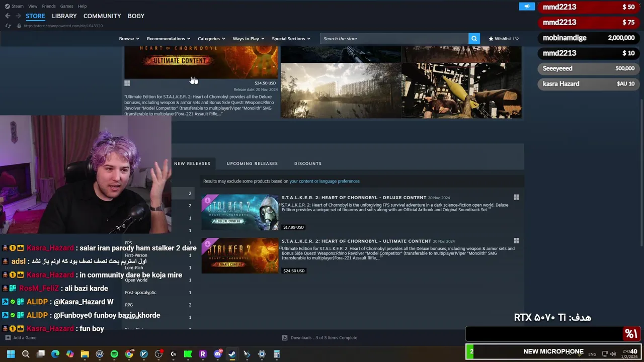Viewport: 644px width, 362px height.
Task: Open the Help menu
Action: pyautogui.click(x=83, y=6)
